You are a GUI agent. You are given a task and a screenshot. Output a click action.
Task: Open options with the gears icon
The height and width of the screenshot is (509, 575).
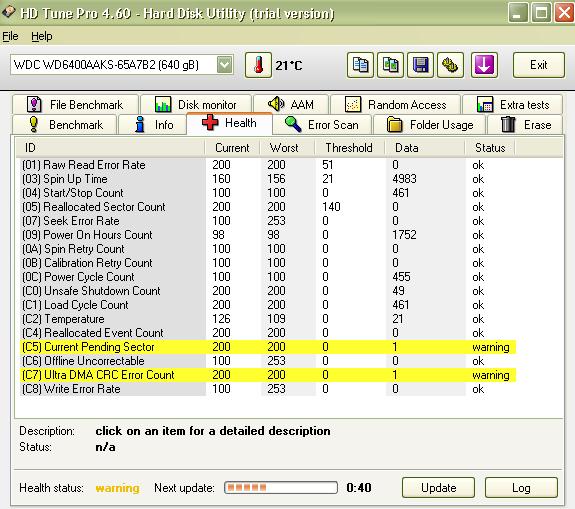click(x=450, y=65)
